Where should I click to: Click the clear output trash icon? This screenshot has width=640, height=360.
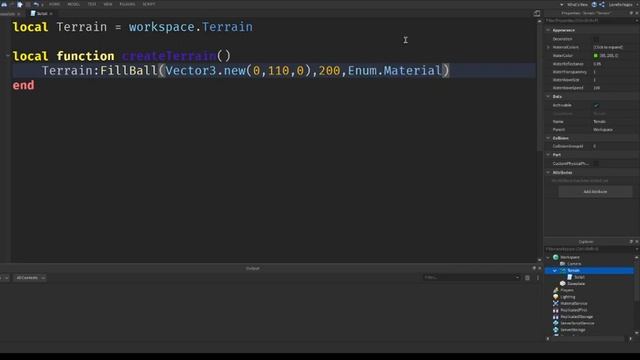(527, 278)
